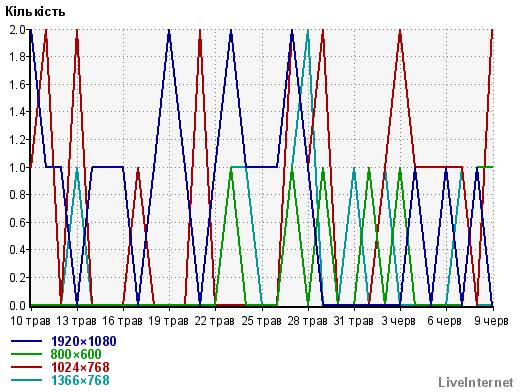Select the 800×600 legend label

pos(76,354)
